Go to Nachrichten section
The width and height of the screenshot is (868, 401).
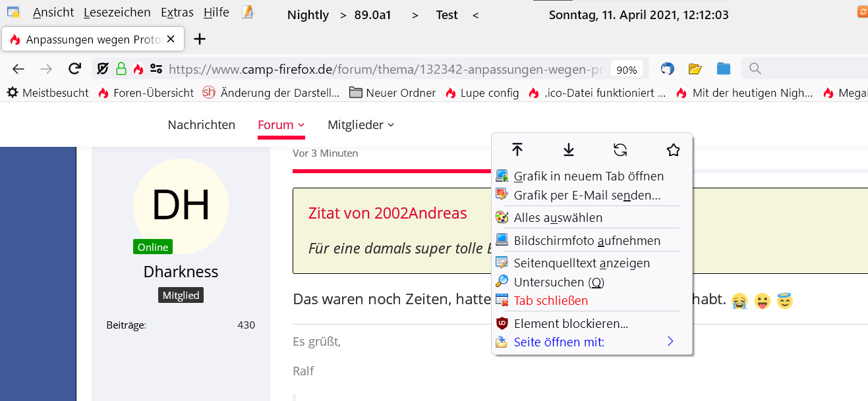(x=202, y=124)
